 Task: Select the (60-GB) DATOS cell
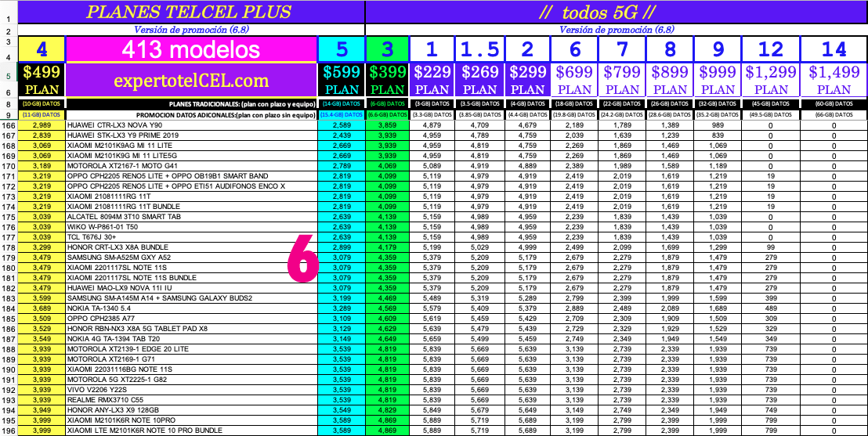click(834, 103)
